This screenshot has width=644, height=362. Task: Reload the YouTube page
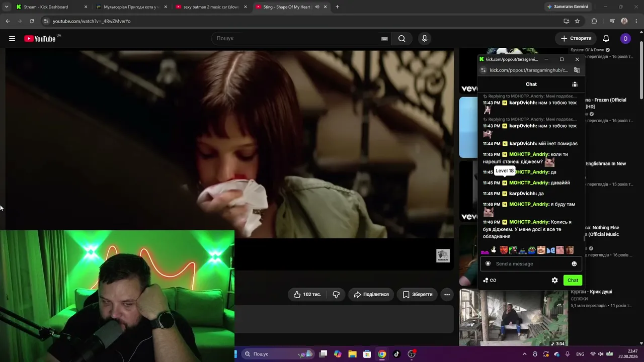(x=32, y=21)
